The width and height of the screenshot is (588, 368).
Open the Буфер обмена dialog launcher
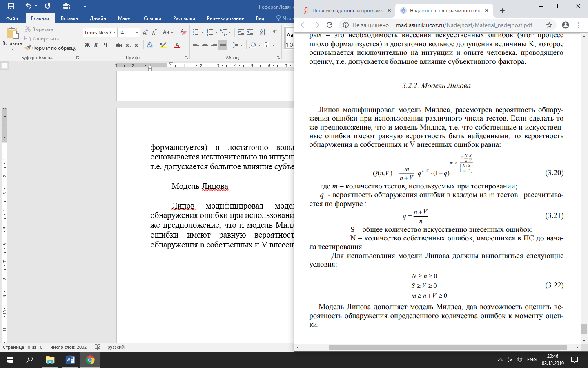[x=78, y=58]
